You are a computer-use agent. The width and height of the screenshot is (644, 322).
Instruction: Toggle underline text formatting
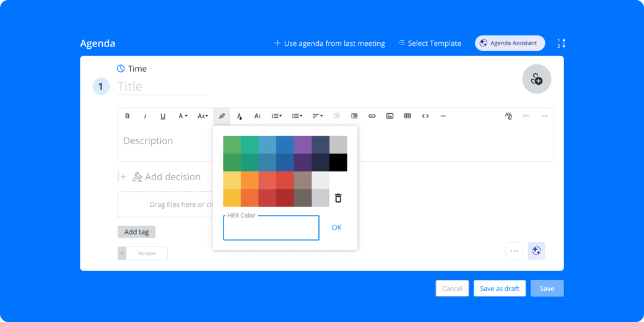(163, 116)
